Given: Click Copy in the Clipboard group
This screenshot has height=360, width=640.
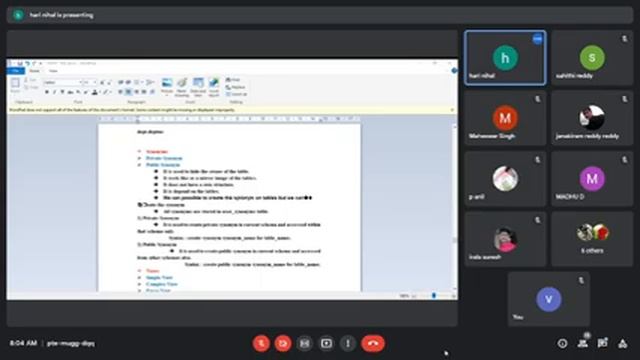Looking at the screenshot, I should coord(31,87).
